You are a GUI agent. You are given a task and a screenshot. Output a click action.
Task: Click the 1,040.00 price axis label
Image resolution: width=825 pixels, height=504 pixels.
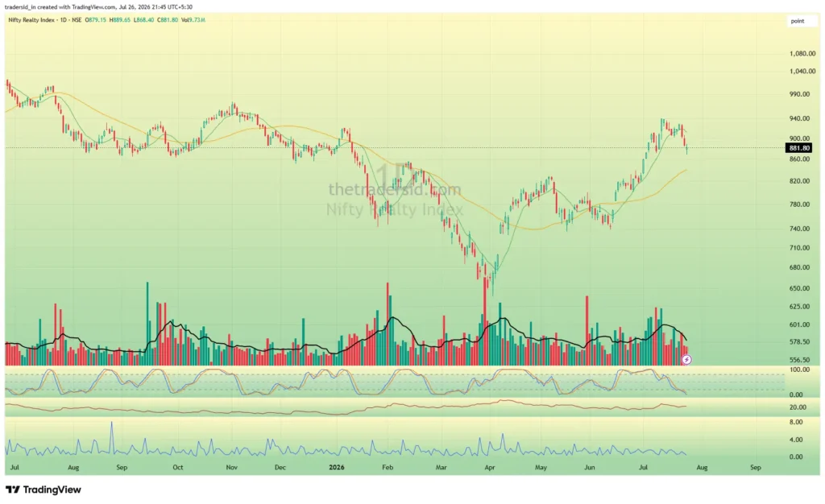802,72
